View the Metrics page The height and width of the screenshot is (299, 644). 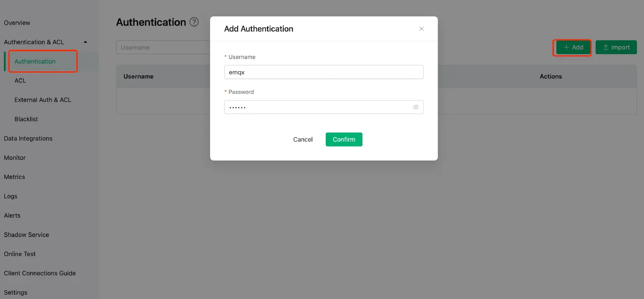14,177
